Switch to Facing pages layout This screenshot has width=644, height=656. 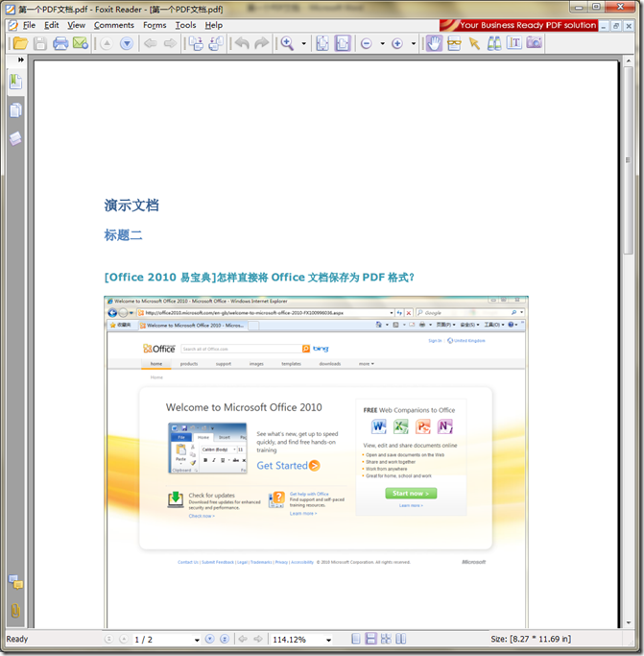click(400, 639)
